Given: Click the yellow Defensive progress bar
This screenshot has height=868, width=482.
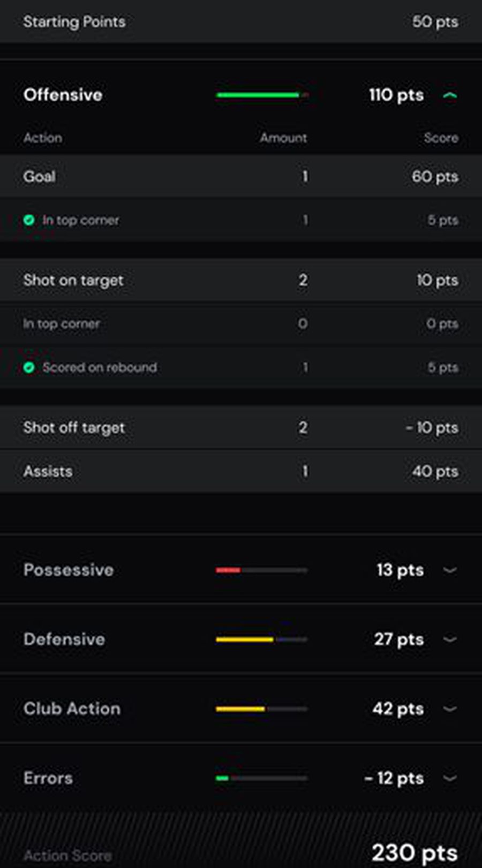Looking at the screenshot, I should [x=245, y=639].
